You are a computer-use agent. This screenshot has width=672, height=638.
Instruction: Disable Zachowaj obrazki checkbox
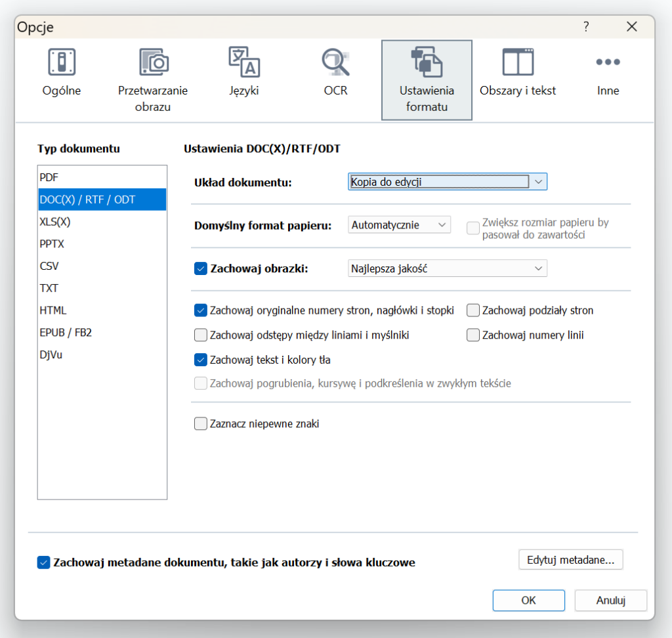tap(201, 268)
